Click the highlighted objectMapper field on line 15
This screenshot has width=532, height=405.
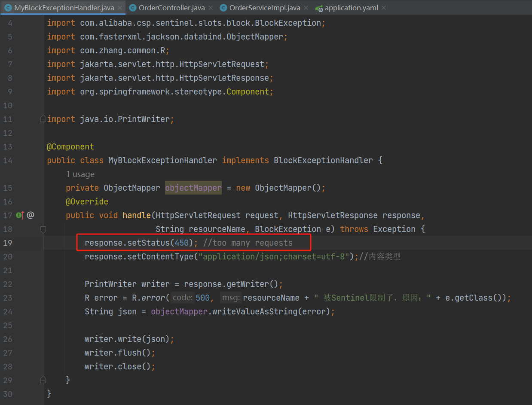[x=193, y=188]
